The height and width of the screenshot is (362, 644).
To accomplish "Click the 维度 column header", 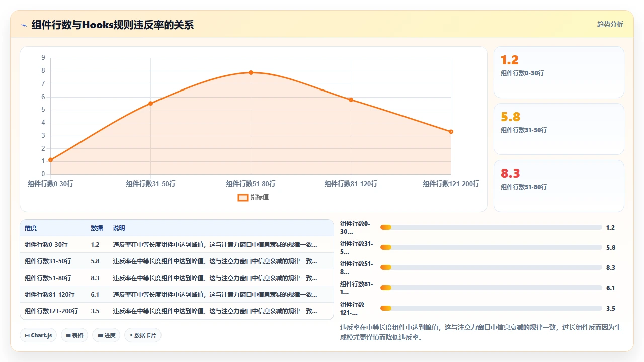I will click(31, 228).
